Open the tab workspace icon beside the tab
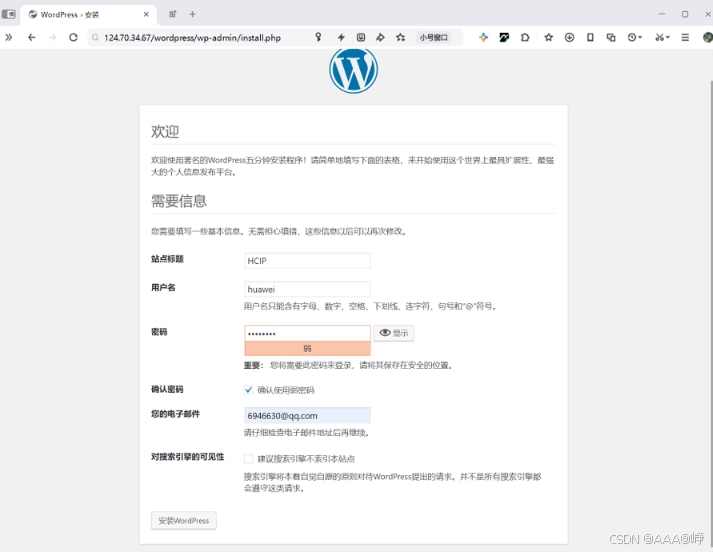Image resolution: width=713 pixels, height=552 pixels. coord(173,14)
